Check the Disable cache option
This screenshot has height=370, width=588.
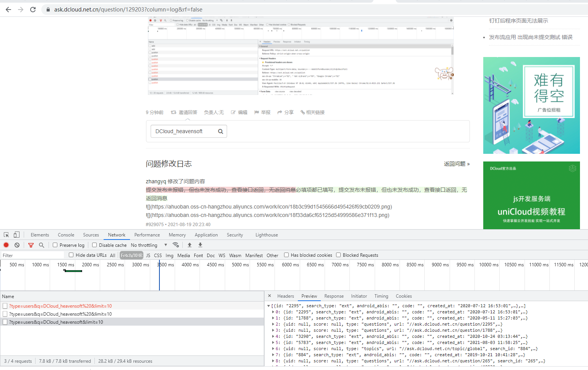[94, 245]
